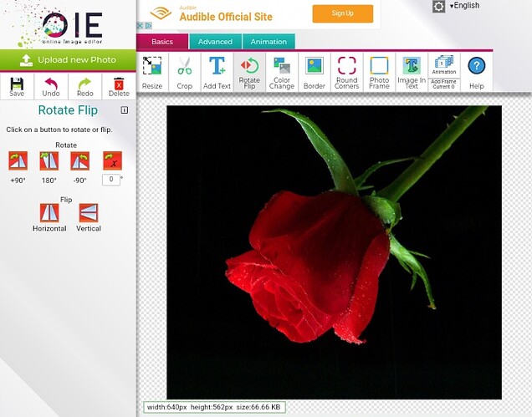This screenshot has height=417, width=532.
Task: Select the Crop scissors tool
Action: tap(185, 72)
